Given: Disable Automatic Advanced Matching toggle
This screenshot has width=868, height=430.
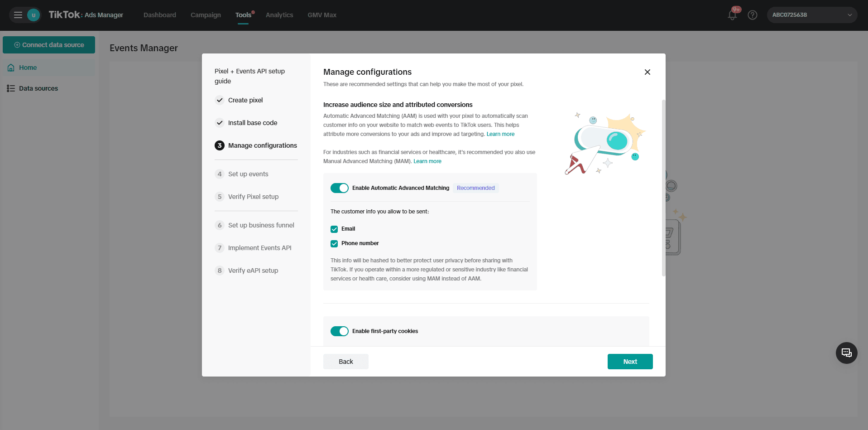Looking at the screenshot, I should click(x=340, y=188).
